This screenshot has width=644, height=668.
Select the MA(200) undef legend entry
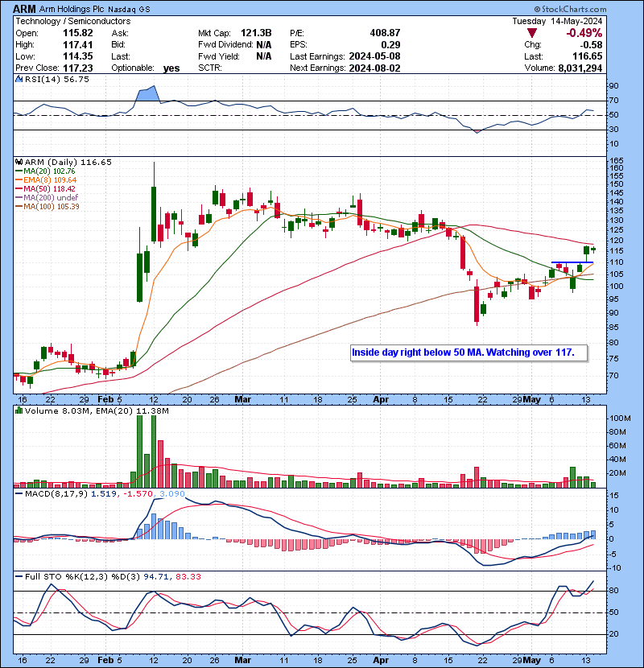(x=51, y=198)
